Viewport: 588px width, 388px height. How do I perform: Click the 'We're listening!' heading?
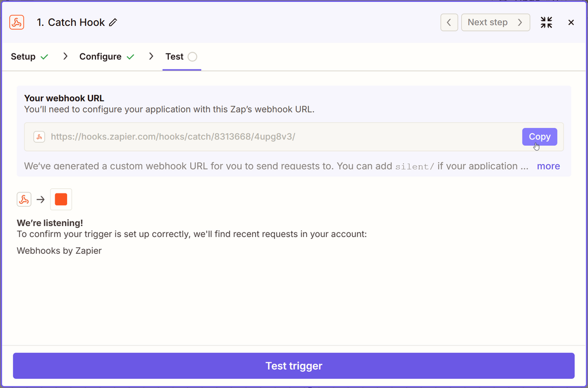pyautogui.click(x=50, y=223)
